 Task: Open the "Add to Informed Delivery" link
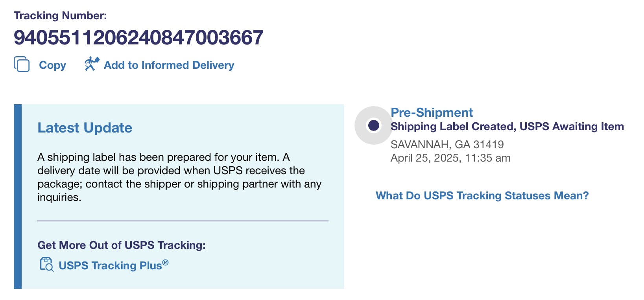pyautogui.click(x=169, y=65)
